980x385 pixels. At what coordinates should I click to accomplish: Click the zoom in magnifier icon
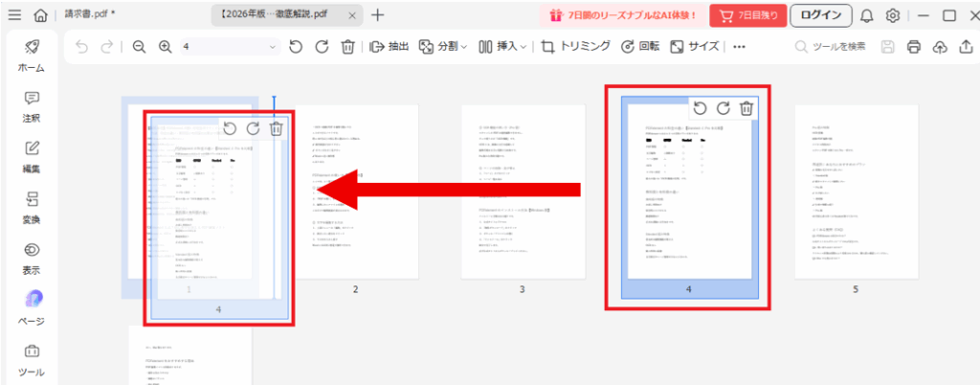pos(165,47)
